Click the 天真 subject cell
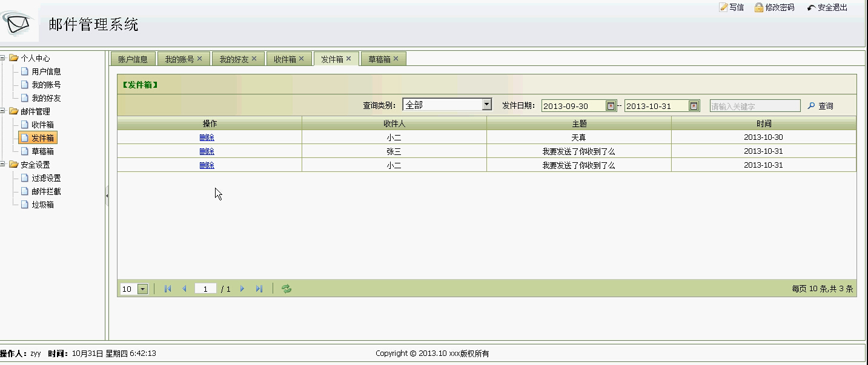The image size is (868, 365). 579,137
